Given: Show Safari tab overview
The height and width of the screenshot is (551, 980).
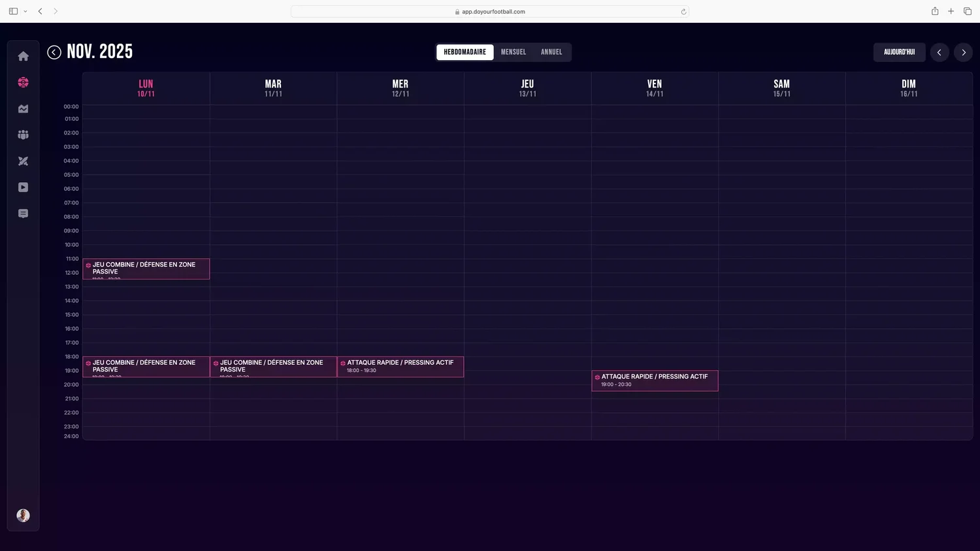Looking at the screenshot, I should click(968, 11).
